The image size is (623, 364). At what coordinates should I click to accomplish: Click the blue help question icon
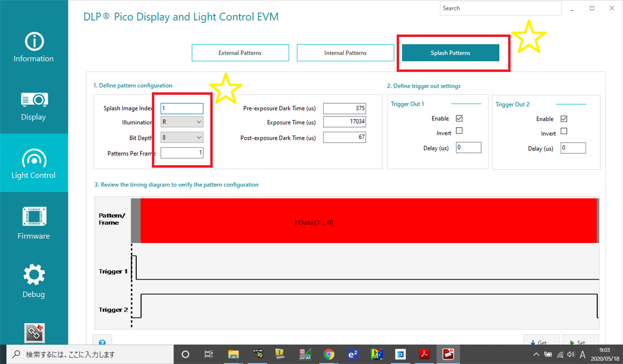click(102, 342)
